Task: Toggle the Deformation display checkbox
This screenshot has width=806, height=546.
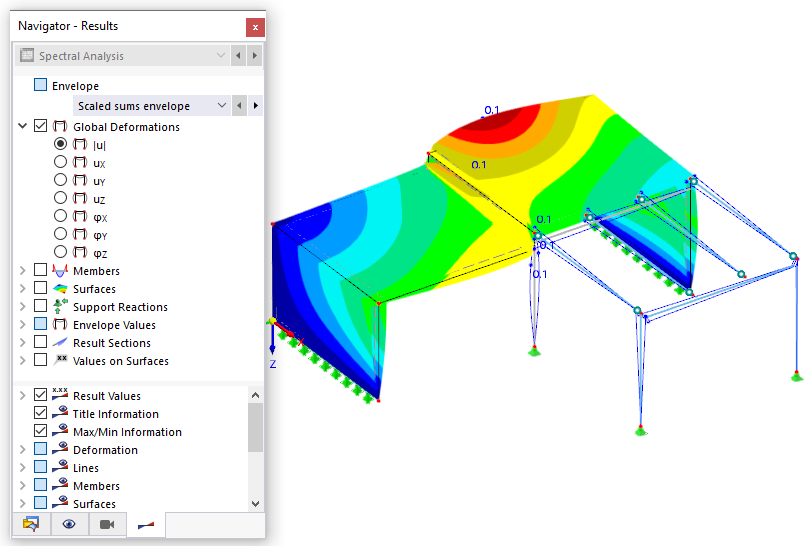Action: click(x=40, y=449)
